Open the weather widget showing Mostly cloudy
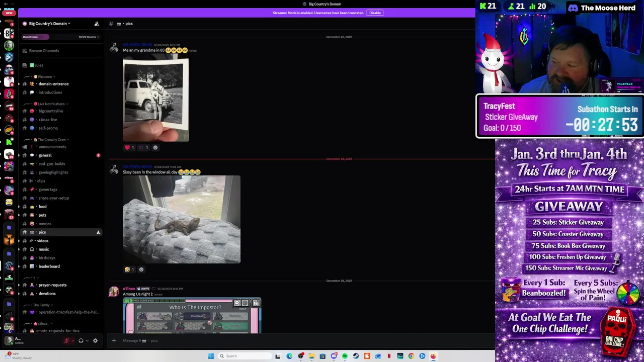 [x=19, y=356]
